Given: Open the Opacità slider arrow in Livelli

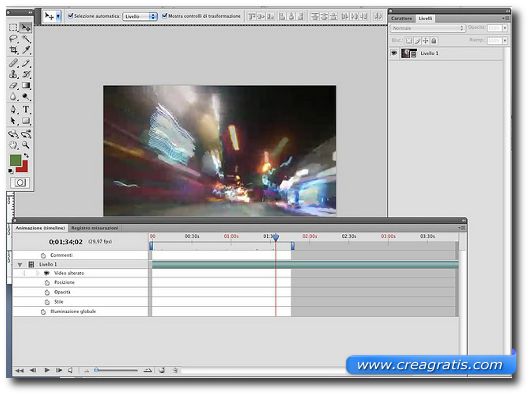Looking at the screenshot, I should (505, 28).
